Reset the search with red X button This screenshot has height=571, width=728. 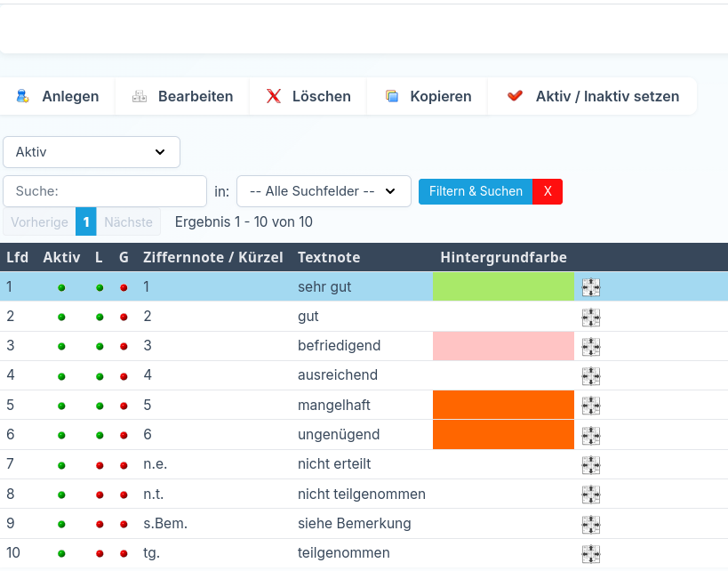(x=548, y=191)
